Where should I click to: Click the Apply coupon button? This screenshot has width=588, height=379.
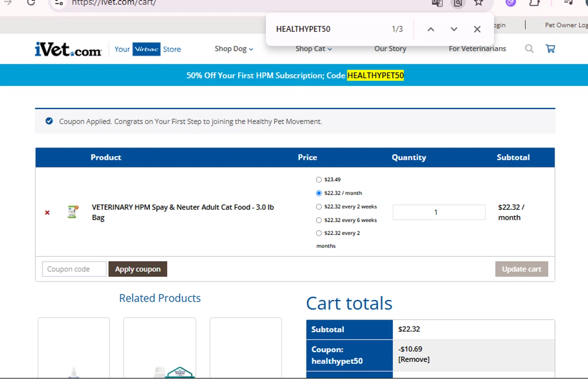tap(138, 269)
